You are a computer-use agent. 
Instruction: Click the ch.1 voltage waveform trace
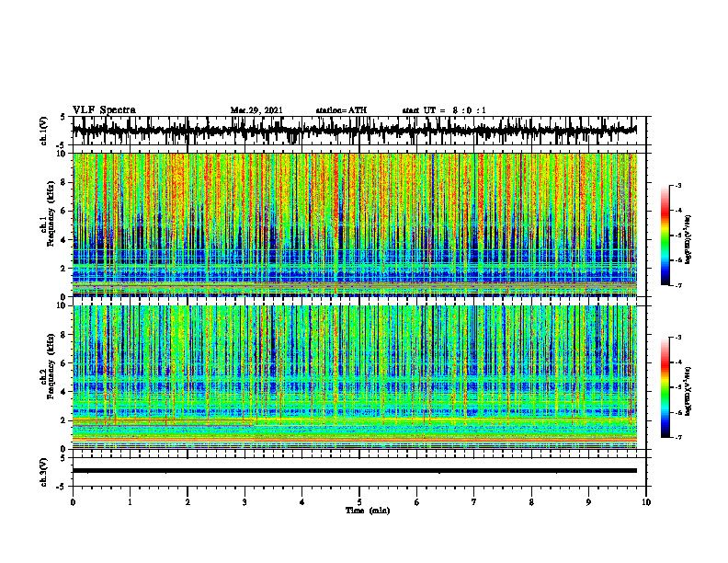pos(354,130)
